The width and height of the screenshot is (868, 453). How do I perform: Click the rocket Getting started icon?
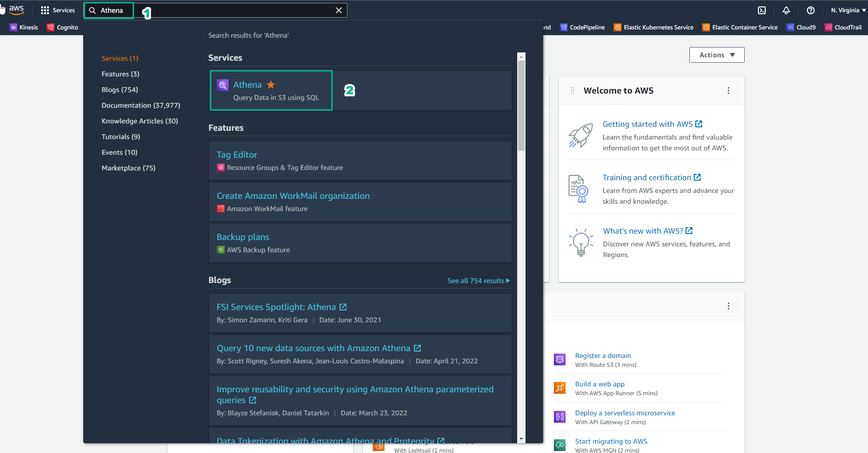point(581,135)
